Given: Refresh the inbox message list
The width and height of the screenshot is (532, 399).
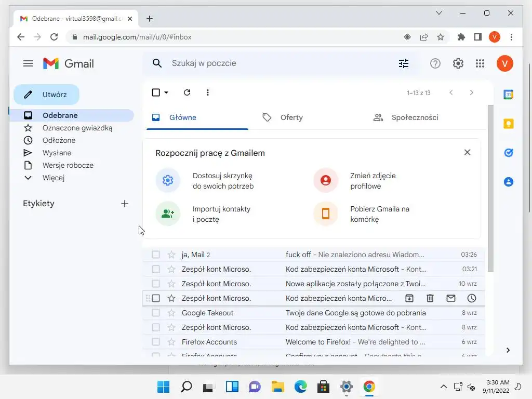Looking at the screenshot, I should 187,92.
